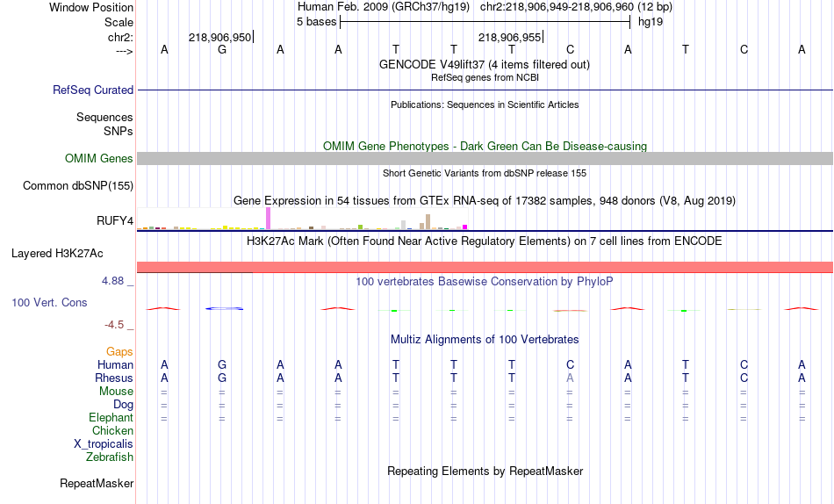Screen dimensions: 834x504
Task: Click the Common dbSNP(155) track label
Action: click(77, 186)
